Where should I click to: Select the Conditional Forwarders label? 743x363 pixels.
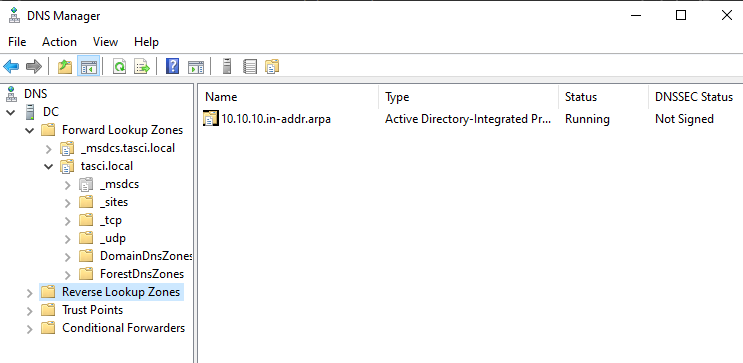coord(124,328)
